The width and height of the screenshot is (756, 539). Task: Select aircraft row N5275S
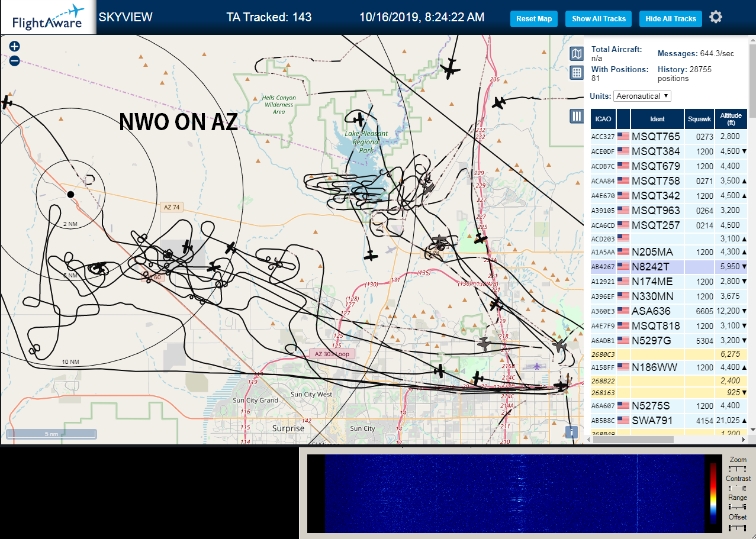pos(669,405)
